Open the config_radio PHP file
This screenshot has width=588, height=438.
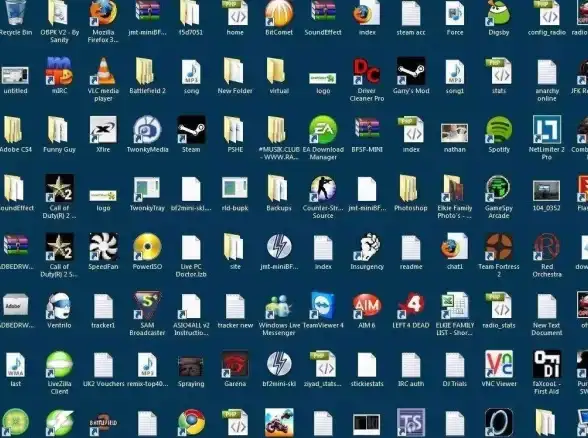(547, 13)
